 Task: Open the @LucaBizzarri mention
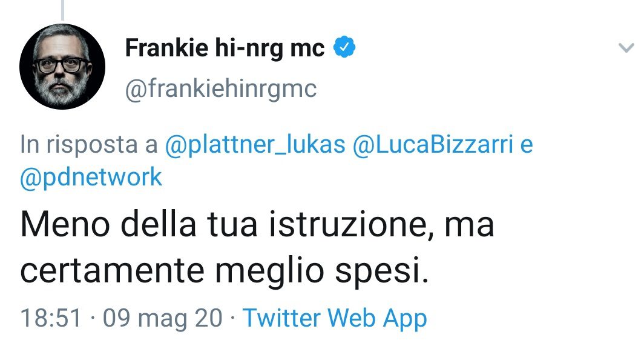pos(430,145)
